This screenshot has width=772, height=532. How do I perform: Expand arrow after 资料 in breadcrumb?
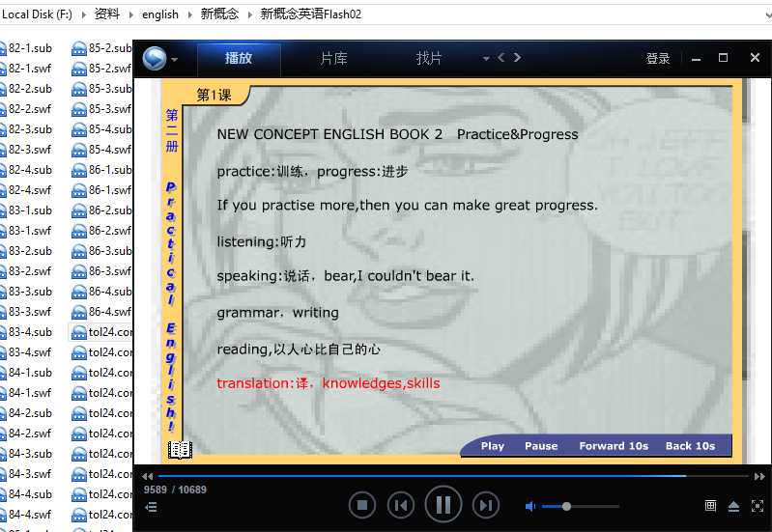(x=131, y=14)
